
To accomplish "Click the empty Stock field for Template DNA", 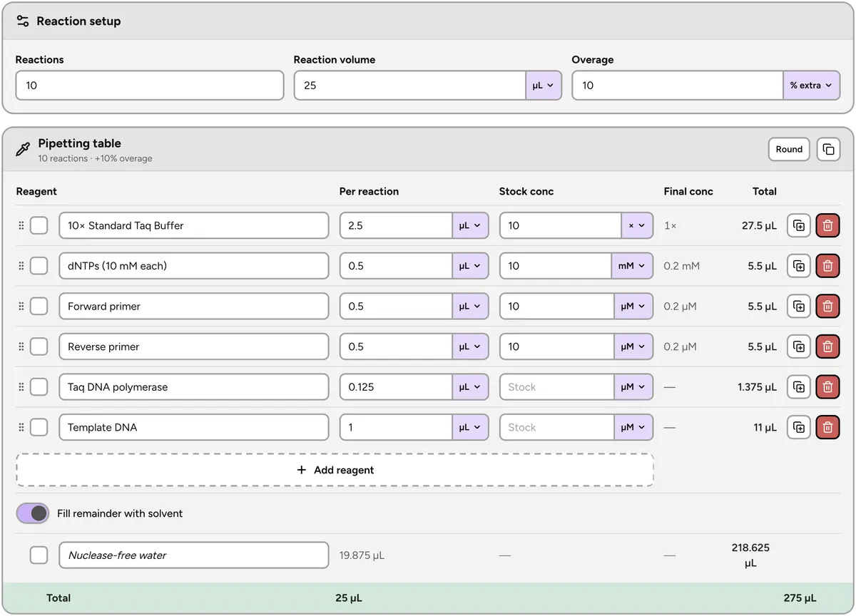I will click(557, 428).
